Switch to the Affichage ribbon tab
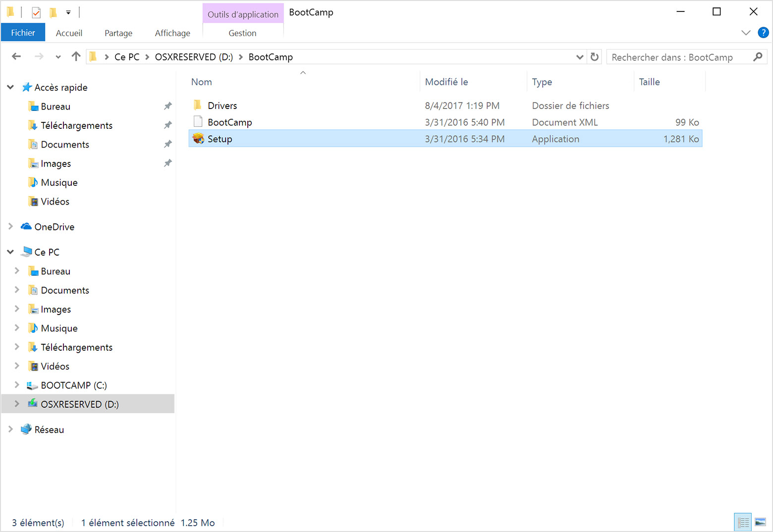Viewport: 773px width, 532px height. point(172,33)
